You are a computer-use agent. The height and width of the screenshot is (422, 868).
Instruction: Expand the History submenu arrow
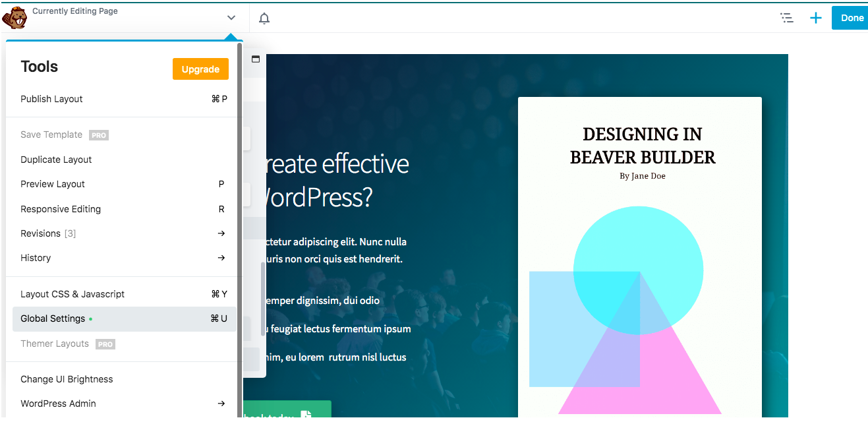(x=221, y=258)
